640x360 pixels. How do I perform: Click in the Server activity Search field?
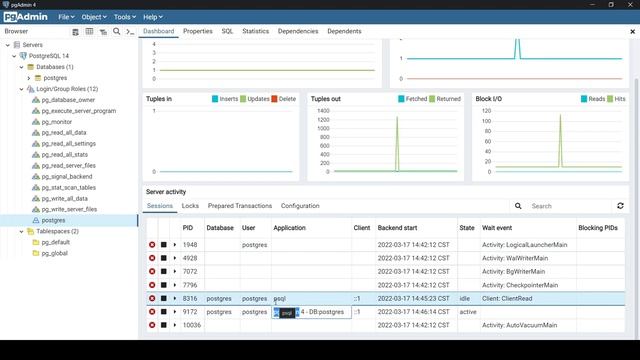pyautogui.click(x=569, y=206)
